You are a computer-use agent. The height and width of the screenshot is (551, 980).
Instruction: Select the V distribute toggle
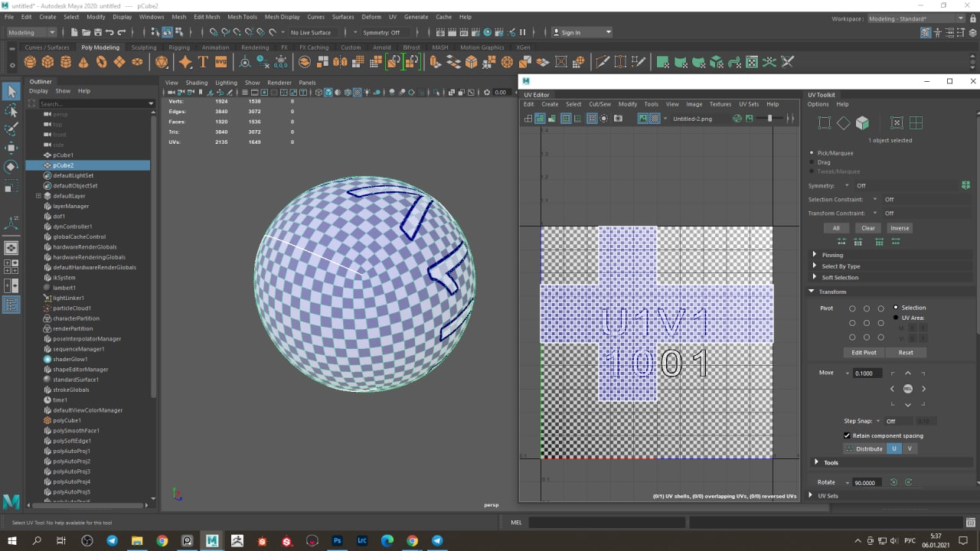pyautogui.click(x=910, y=448)
